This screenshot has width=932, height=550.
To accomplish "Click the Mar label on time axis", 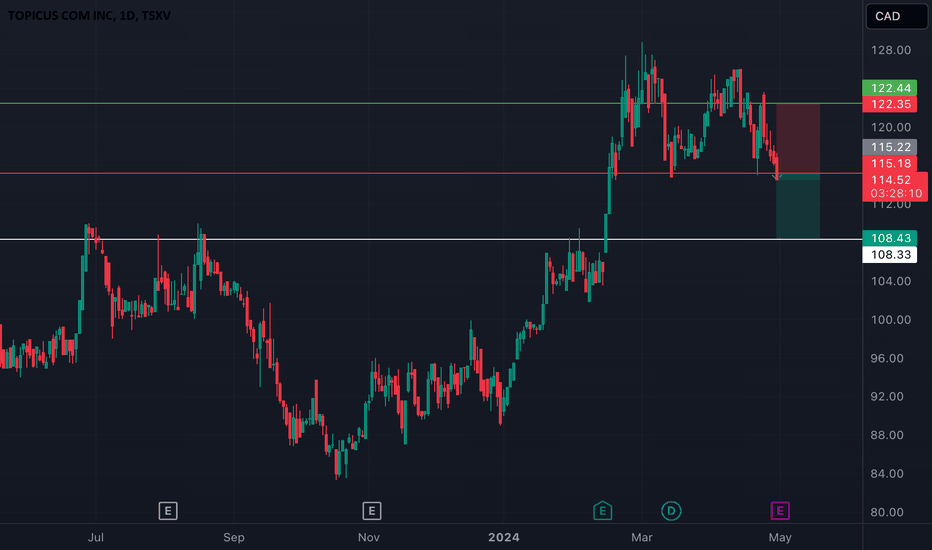I will click(x=641, y=538).
